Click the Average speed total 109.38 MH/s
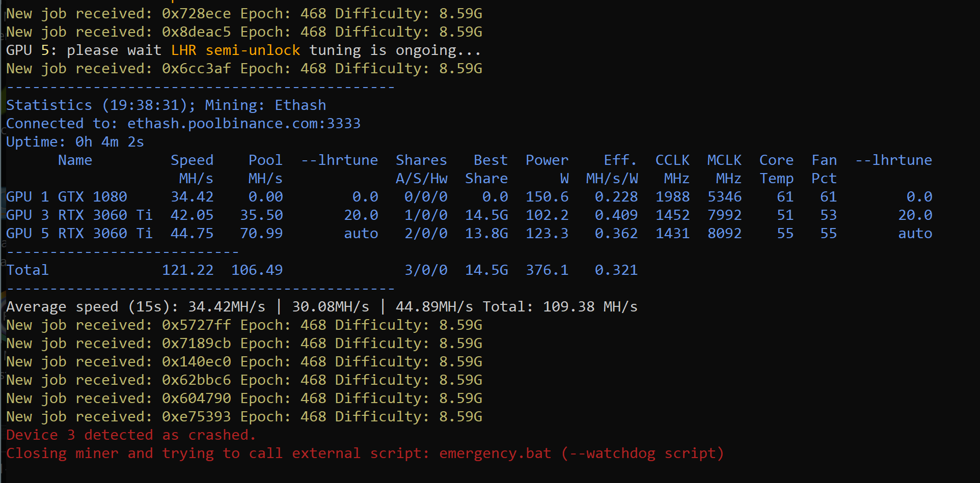Screen dimensions: 980x483 tap(590, 307)
